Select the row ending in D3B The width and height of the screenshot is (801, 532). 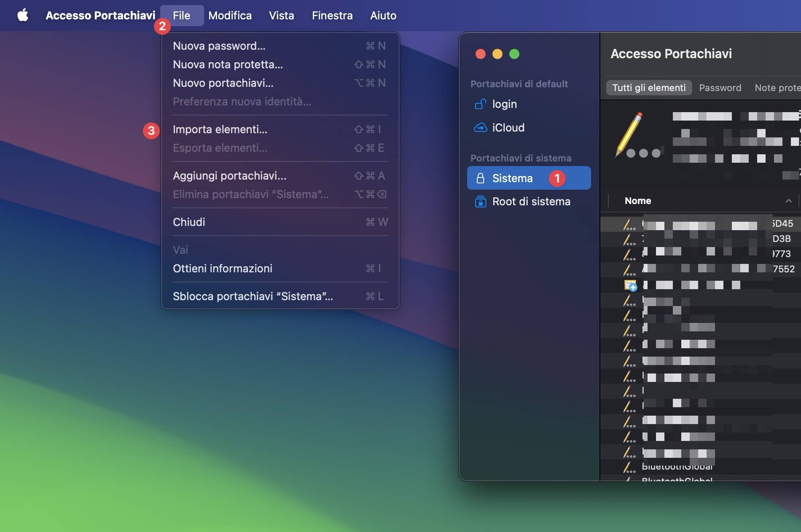coord(701,239)
